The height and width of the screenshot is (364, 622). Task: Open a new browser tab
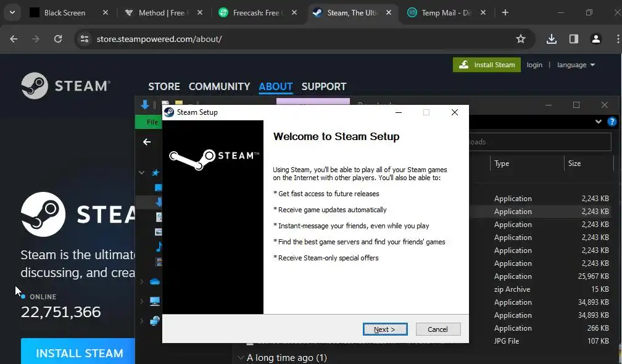pos(505,13)
